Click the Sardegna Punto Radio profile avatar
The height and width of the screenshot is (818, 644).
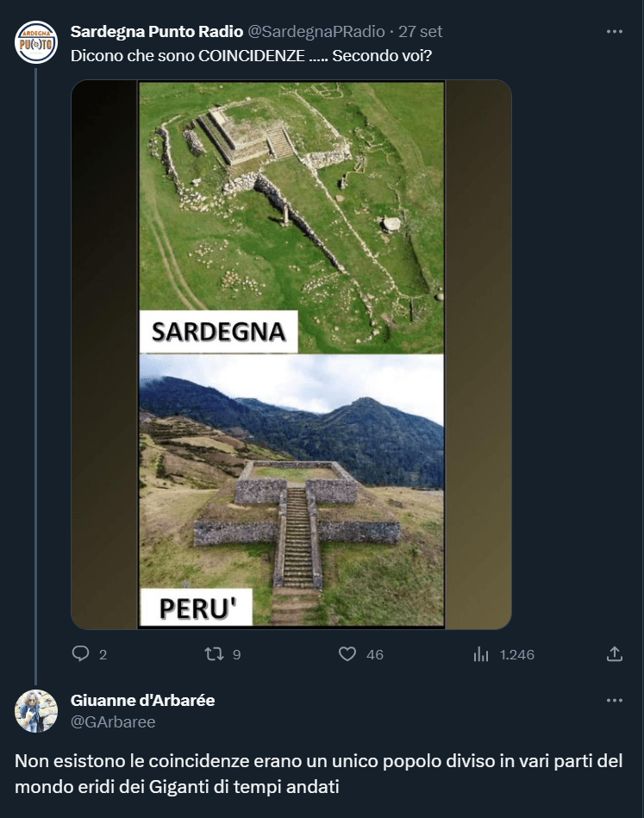pyautogui.click(x=36, y=41)
